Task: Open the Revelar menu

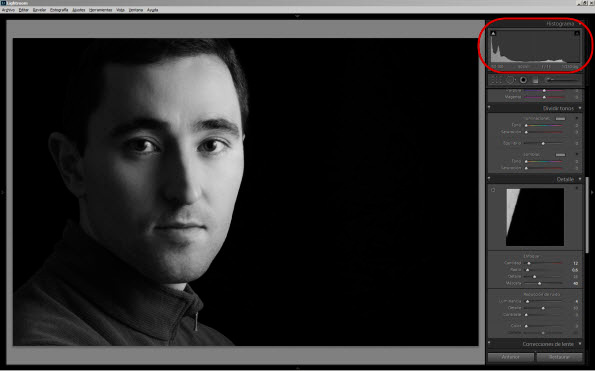Action: (x=39, y=10)
